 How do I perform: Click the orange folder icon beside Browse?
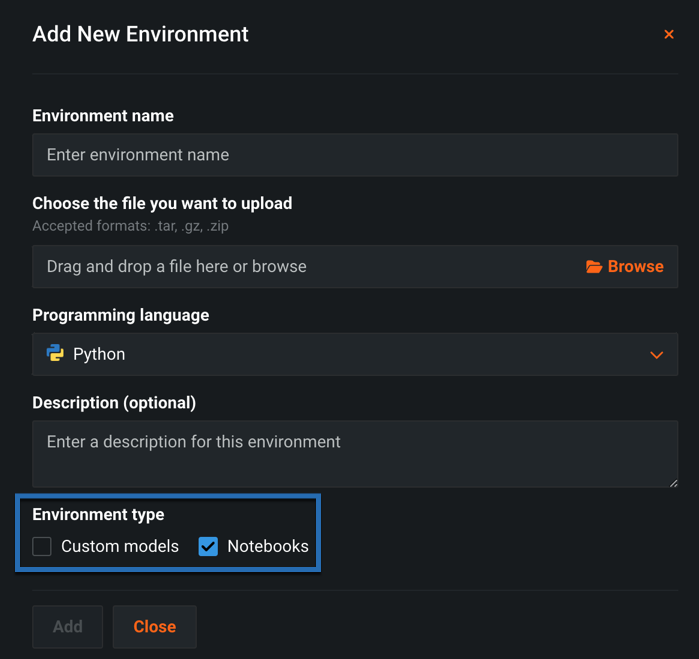click(594, 267)
